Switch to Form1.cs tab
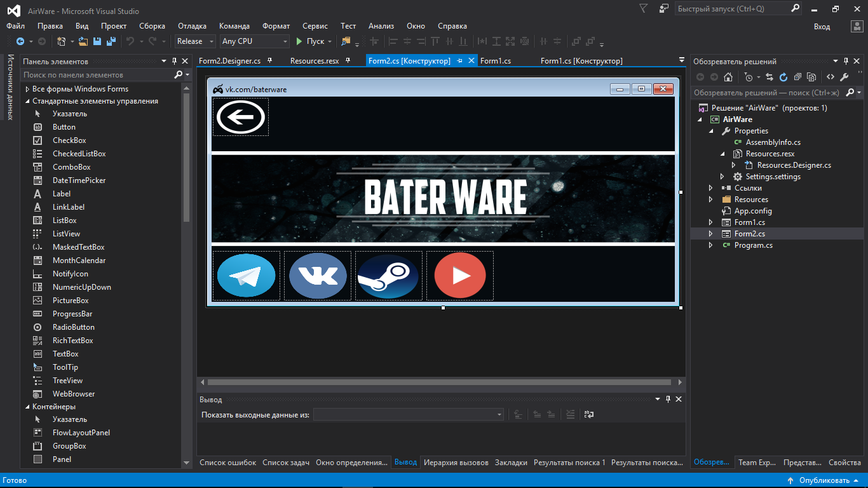Screen dimensions: 868x488 click(x=496, y=61)
